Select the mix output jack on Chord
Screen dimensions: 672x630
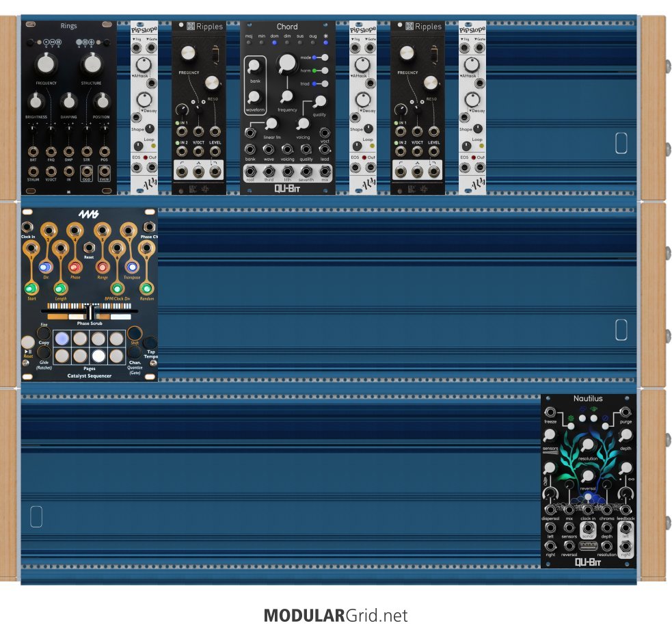tap(325, 171)
